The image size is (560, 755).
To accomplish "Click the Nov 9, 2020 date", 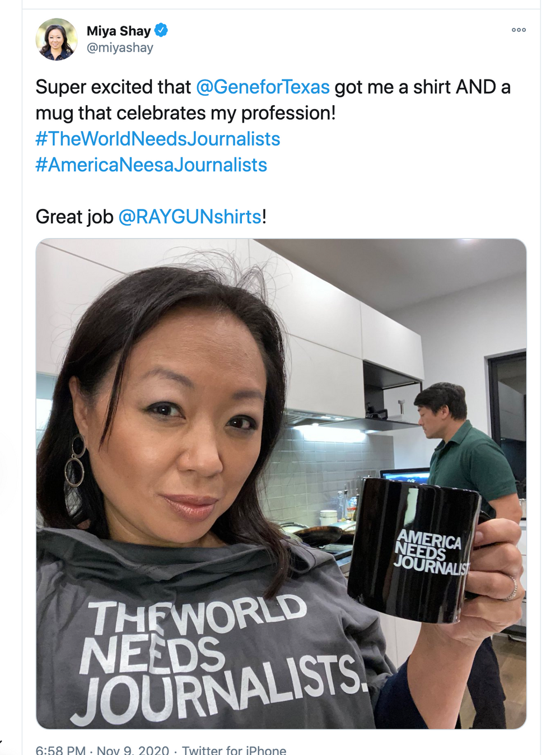I will point(133,749).
